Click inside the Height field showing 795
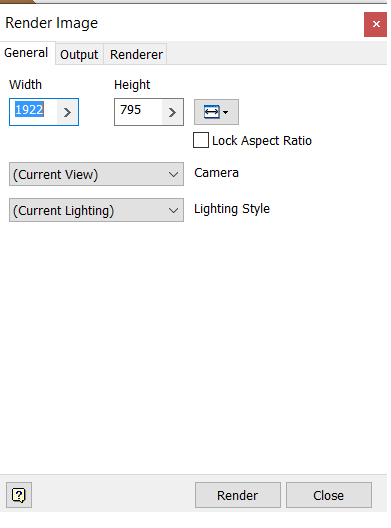The height and width of the screenshot is (528, 391). (138, 112)
